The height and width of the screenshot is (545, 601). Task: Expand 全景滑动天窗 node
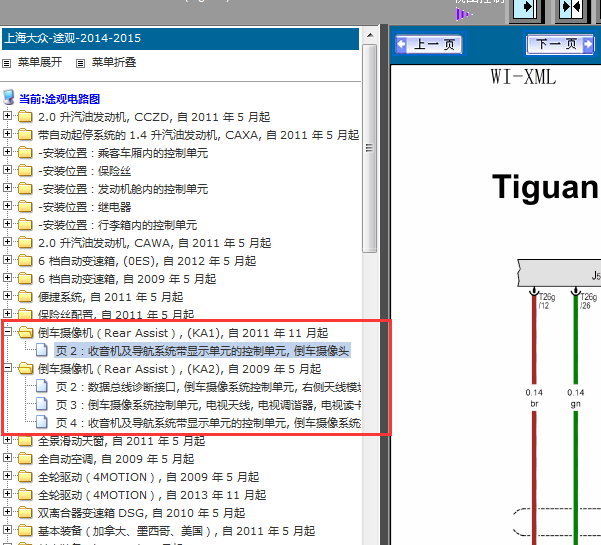click(x=7, y=439)
